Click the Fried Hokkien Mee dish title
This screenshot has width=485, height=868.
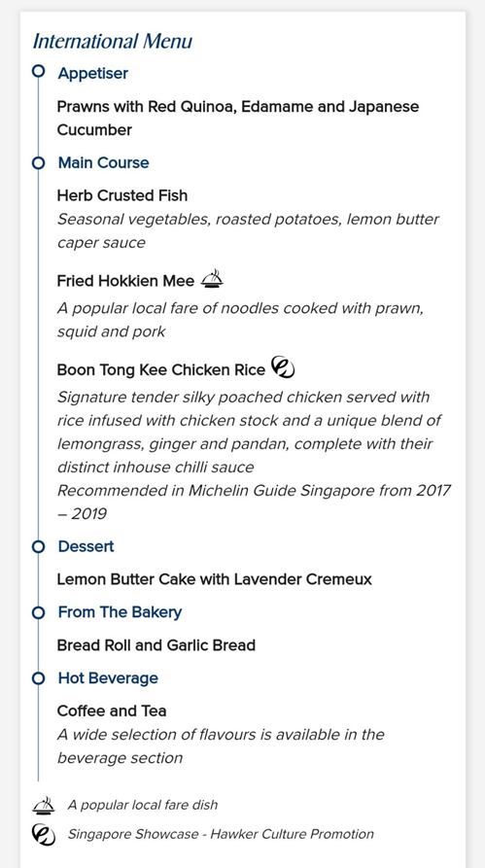coord(125,281)
